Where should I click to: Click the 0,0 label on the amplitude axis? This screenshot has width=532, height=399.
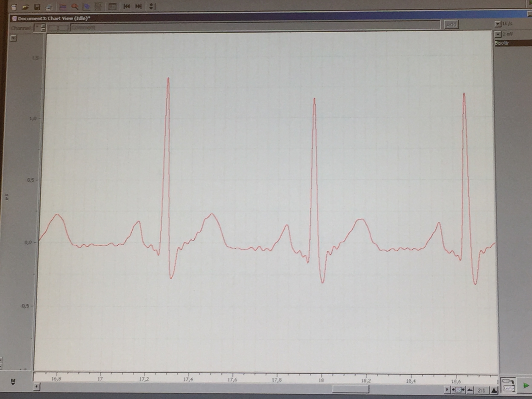coord(28,243)
